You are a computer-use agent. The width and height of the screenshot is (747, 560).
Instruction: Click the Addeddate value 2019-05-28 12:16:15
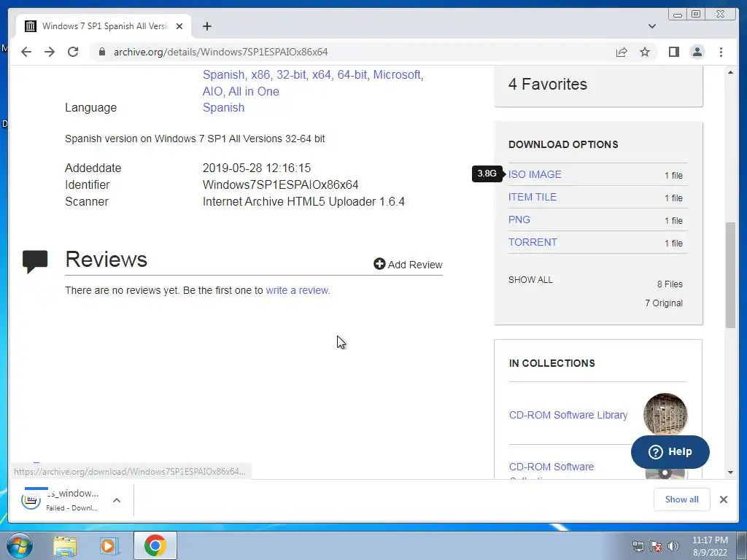pyautogui.click(x=257, y=168)
